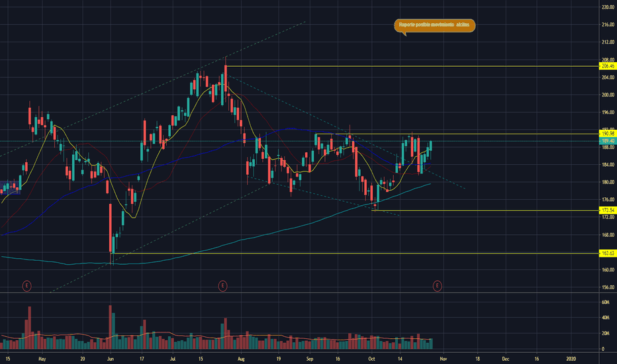The height and width of the screenshot is (364, 617).
Task: Click the 160.00 price axis tick
Action: tap(608, 270)
